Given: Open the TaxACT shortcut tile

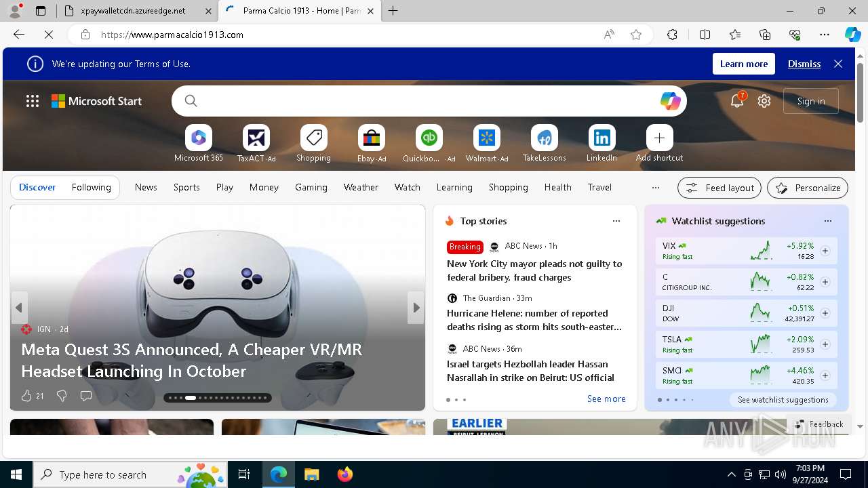Looking at the screenshot, I should click(256, 138).
